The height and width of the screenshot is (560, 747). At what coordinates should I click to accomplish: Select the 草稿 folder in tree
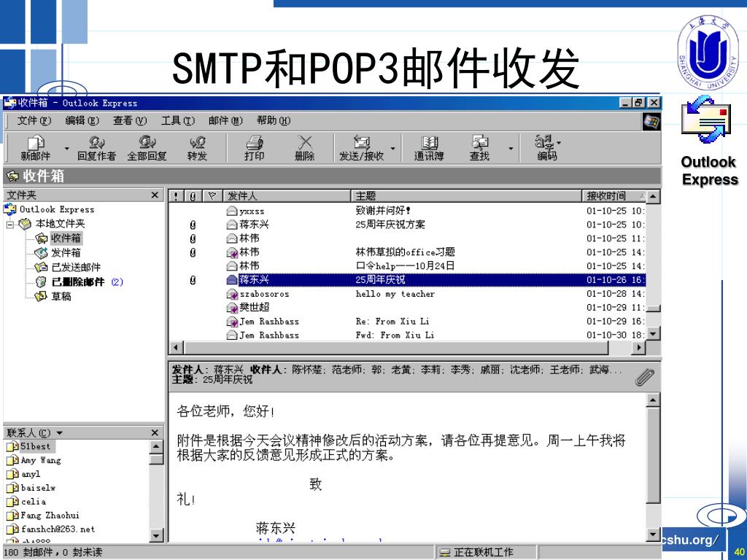tap(53, 296)
